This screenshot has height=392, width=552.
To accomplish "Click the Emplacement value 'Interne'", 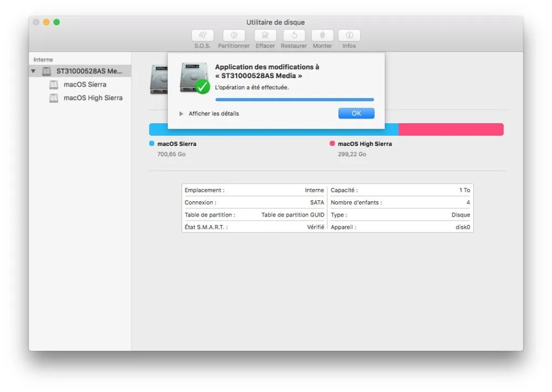I will [x=314, y=190].
